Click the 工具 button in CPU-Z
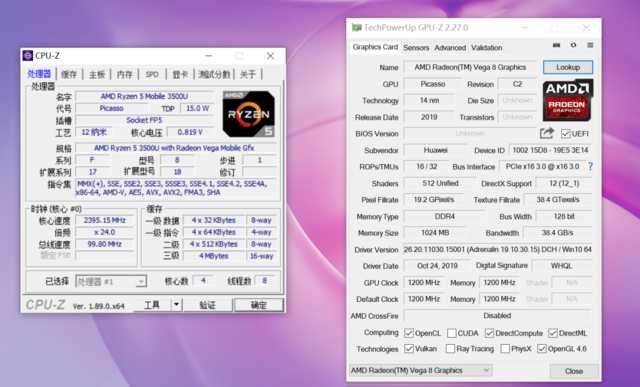 152,305
